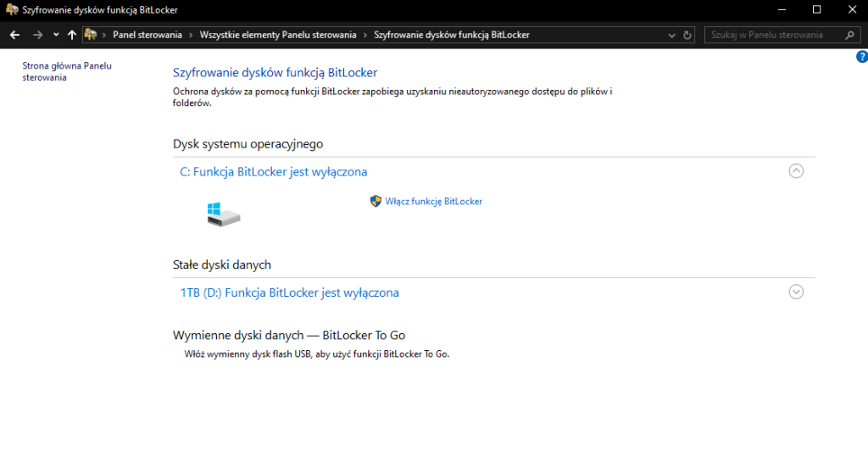Click 'Wymienne dyski danych — BitLocker To Go' heading
The height and width of the screenshot is (468, 868).
[x=289, y=335]
